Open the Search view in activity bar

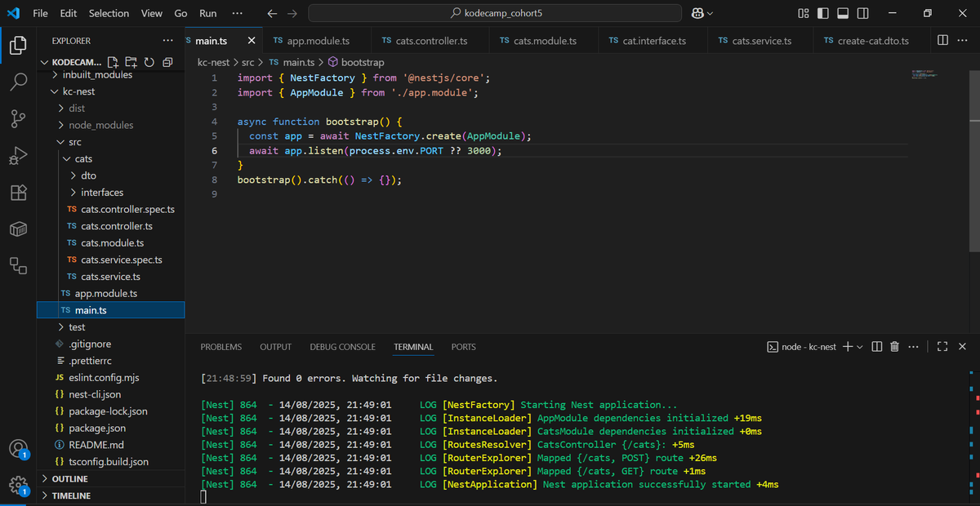point(18,82)
